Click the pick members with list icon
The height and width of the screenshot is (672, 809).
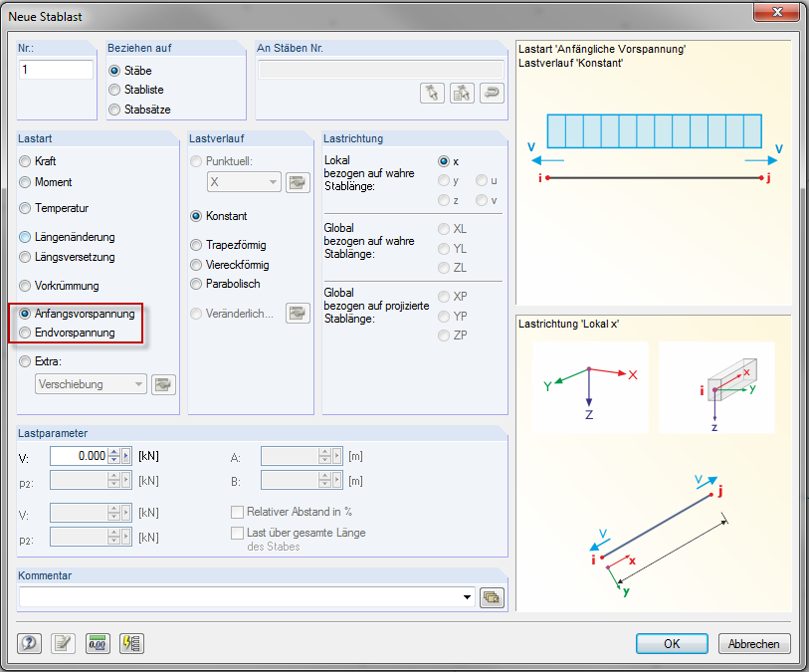pos(462,93)
